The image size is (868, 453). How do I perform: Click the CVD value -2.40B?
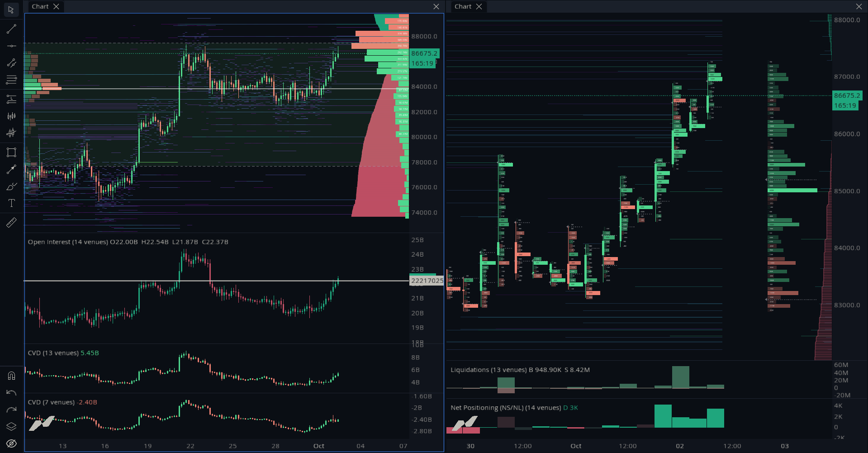(87, 402)
